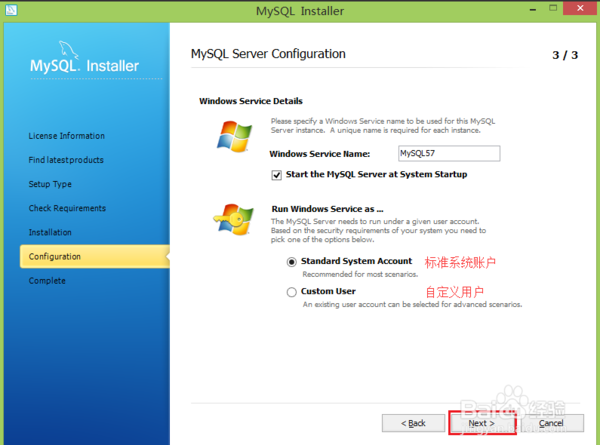This screenshot has width=600, height=445.
Task: Go to the Complete step
Action: coord(47,280)
